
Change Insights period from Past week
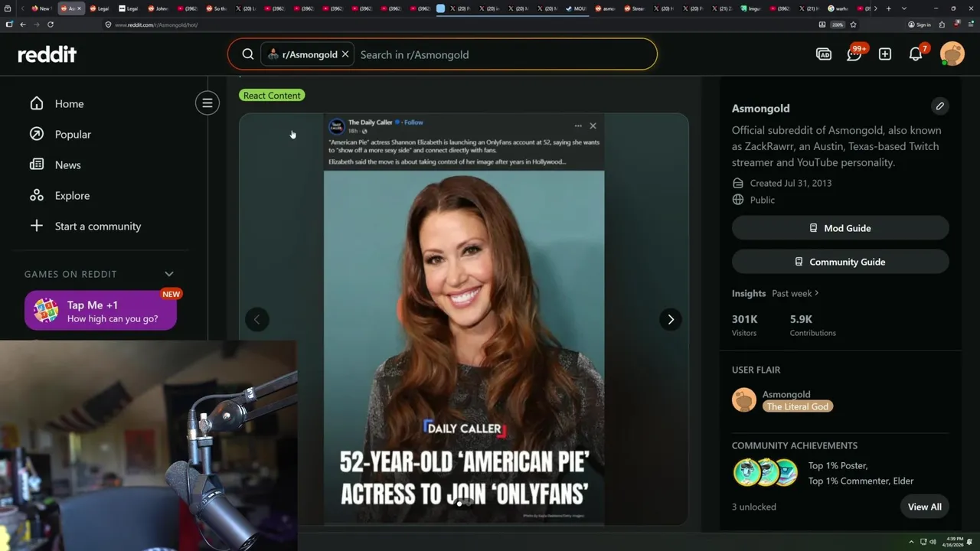click(x=795, y=293)
